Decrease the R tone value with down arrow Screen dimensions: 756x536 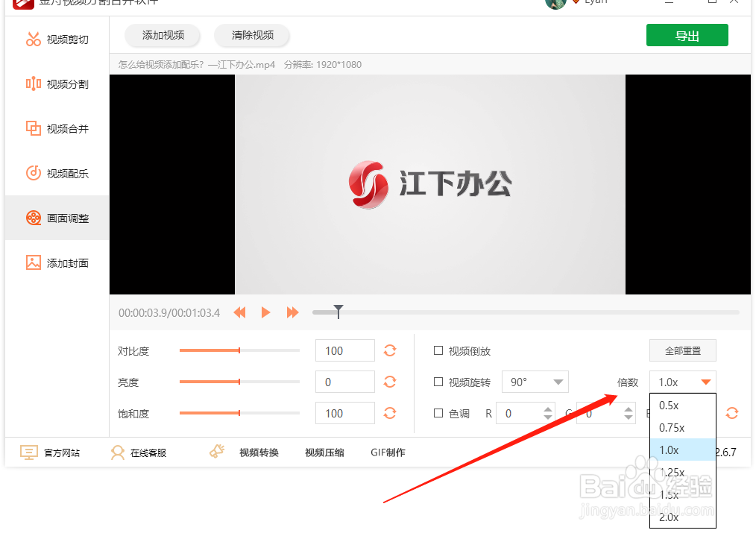[x=548, y=417]
